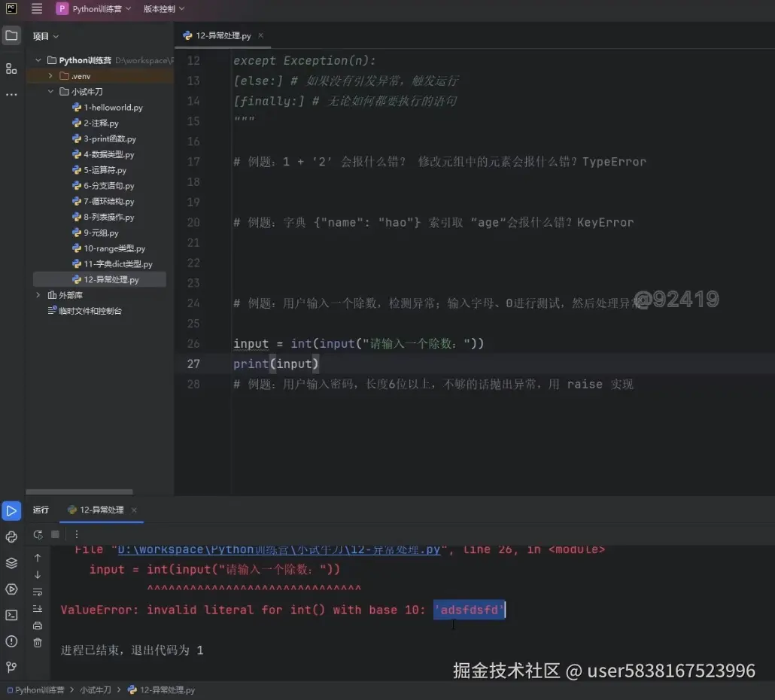Click the selected 'adsfdsfd' console text

469,610
